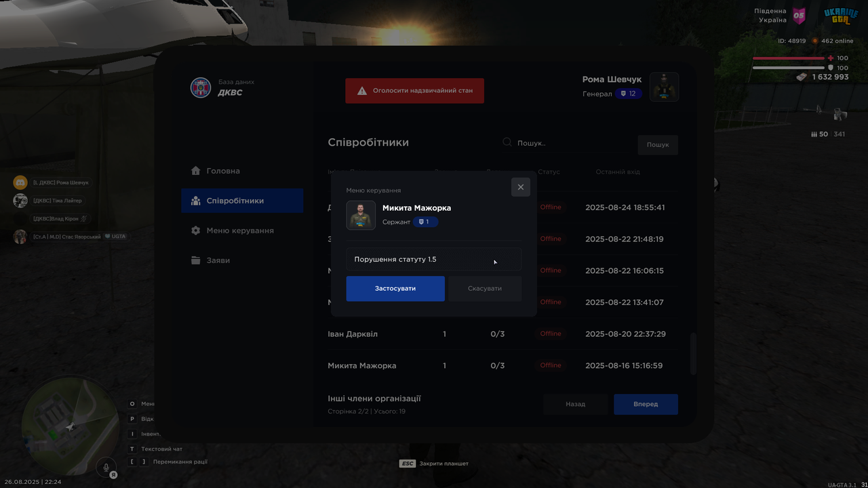Go to next page with Вперед
The image size is (868, 488).
click(x=646, y=404)
